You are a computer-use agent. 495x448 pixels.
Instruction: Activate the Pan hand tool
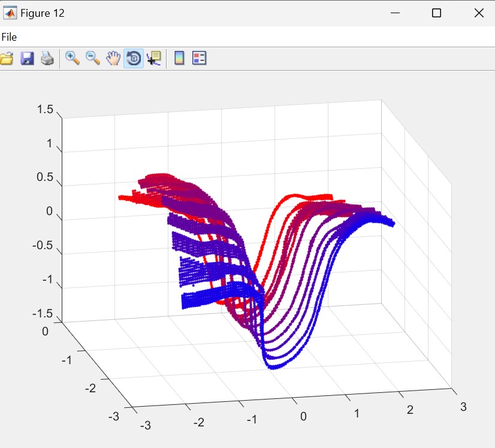point(113,58)
